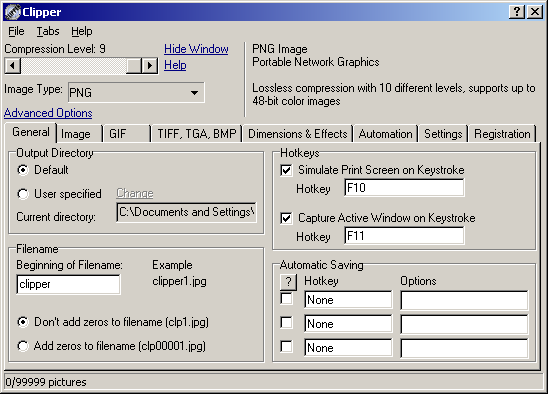Click the first None hotkey field

pyautogui.click(x=348, y=300)
